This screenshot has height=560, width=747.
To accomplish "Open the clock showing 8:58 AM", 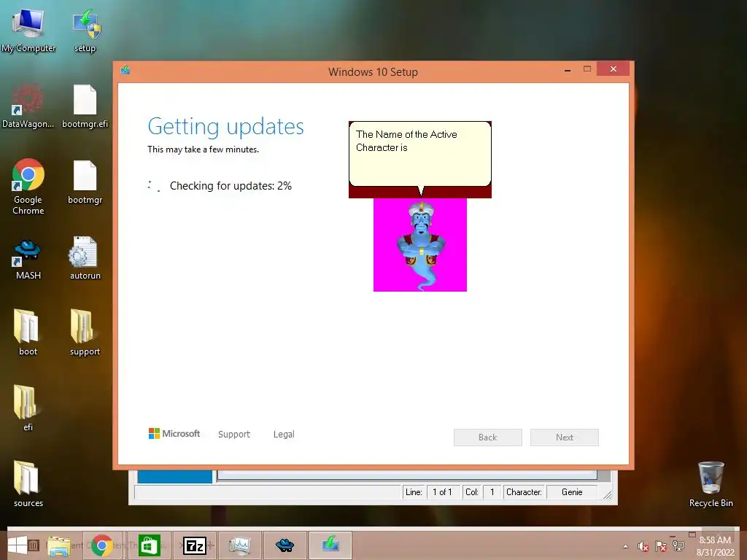I will tap(715, 546).
